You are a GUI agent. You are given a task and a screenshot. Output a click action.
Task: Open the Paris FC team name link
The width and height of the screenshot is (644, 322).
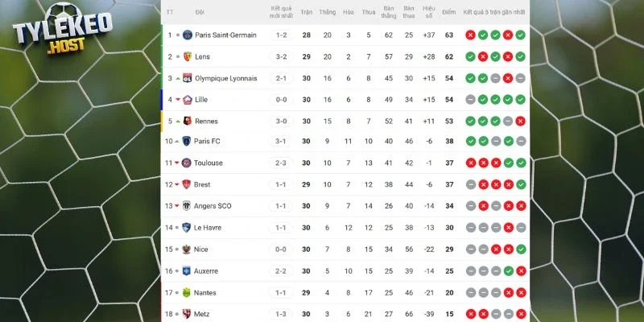click(x=207, y=142)
